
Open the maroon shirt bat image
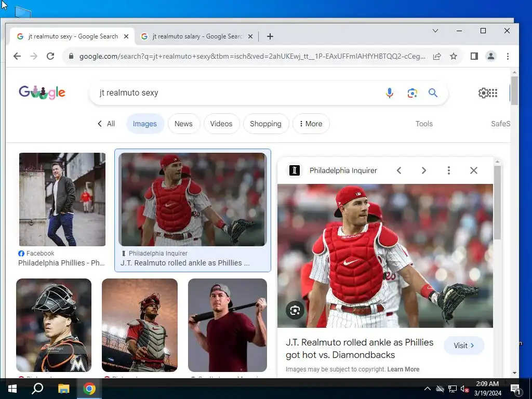[x=228, y=325]
